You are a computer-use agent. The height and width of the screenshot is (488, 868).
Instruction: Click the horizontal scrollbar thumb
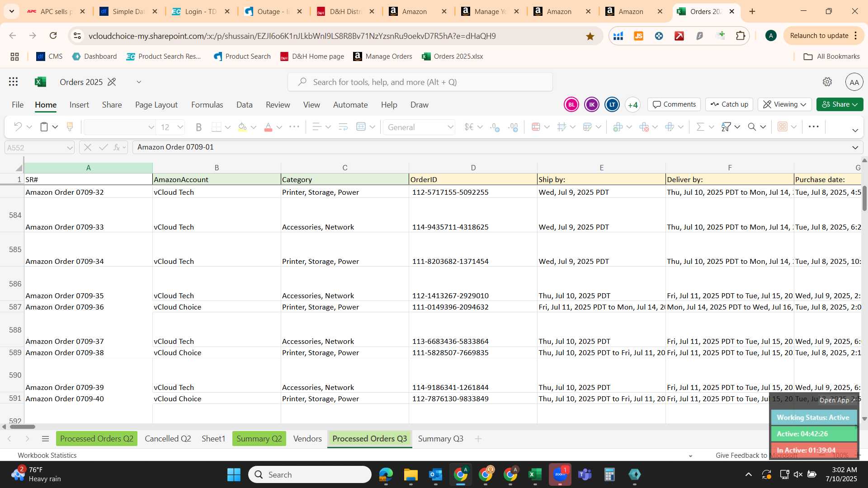click(x=22, y=427)
